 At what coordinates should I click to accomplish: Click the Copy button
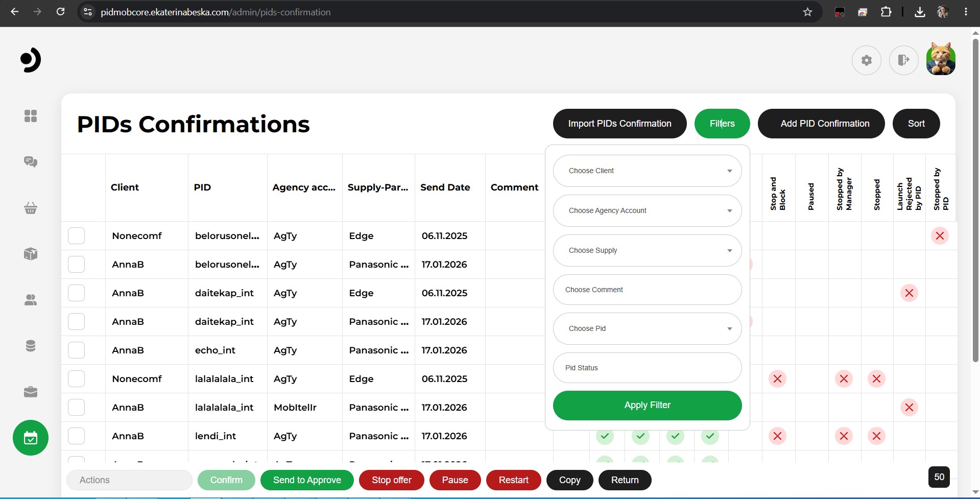(x=569, y=480)
